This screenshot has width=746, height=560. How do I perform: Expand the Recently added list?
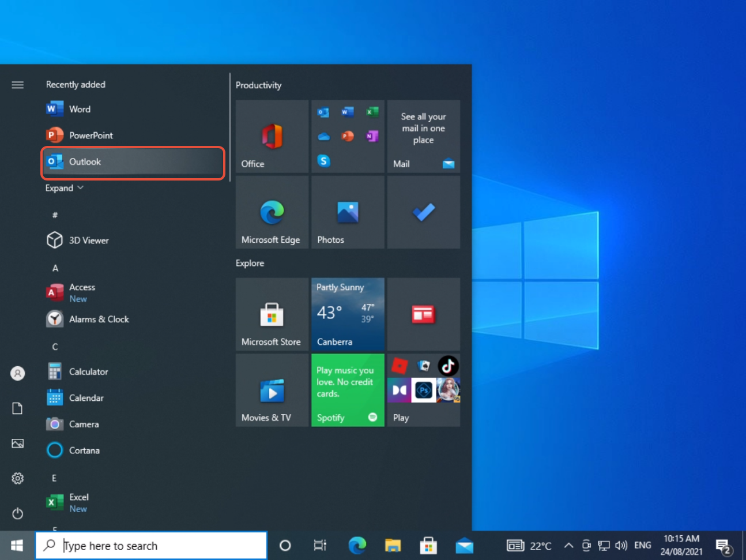(65, 188)
